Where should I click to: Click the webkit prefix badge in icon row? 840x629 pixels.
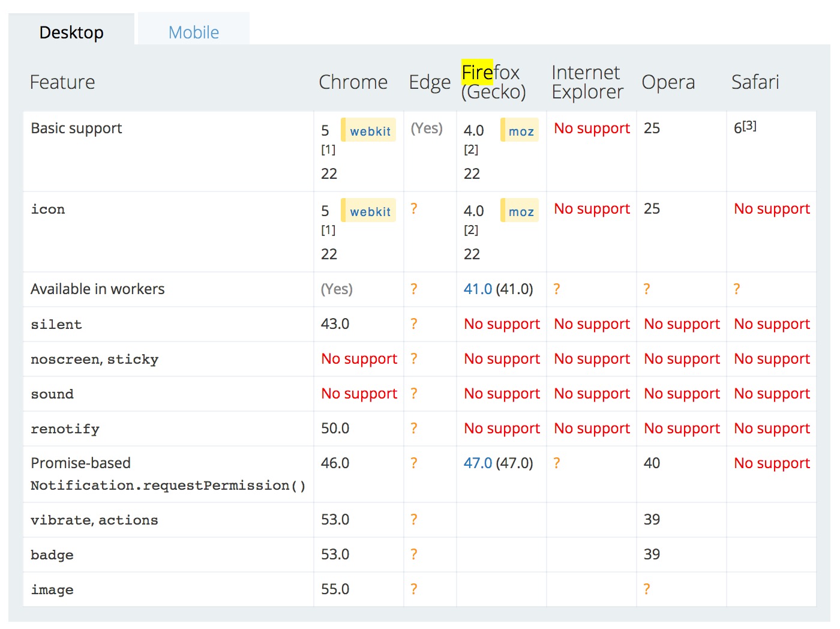(x=369, y=211)
